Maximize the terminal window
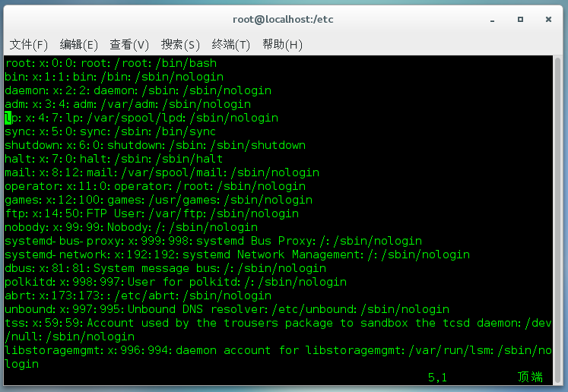 (520, 19)
